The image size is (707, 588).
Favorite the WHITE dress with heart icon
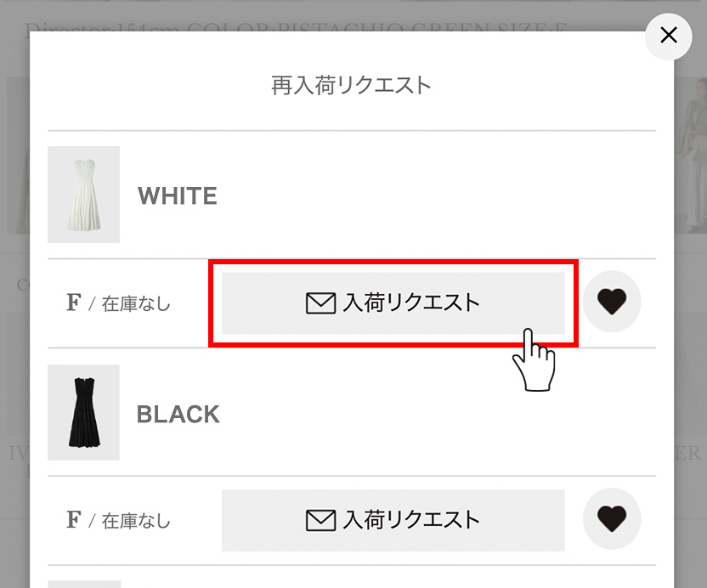(x=612, y=301)
